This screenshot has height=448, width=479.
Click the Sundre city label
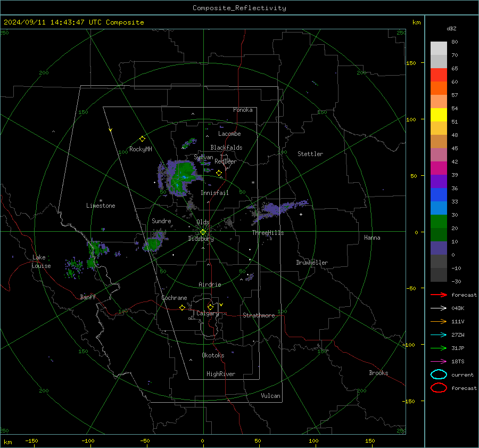[161, 221]
